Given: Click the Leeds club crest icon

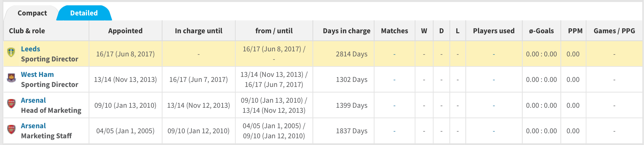Looking at the screenshot, I should pos(11,52).
